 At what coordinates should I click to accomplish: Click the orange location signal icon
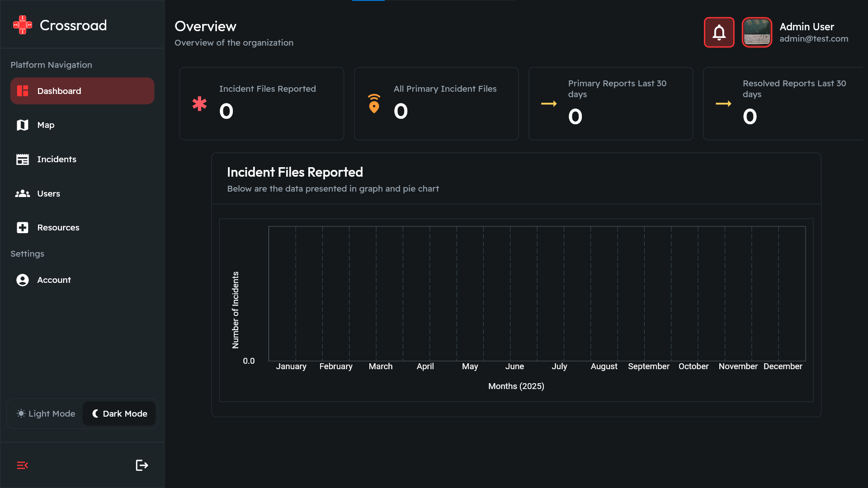pyautogui.click(x=374, y=104)
